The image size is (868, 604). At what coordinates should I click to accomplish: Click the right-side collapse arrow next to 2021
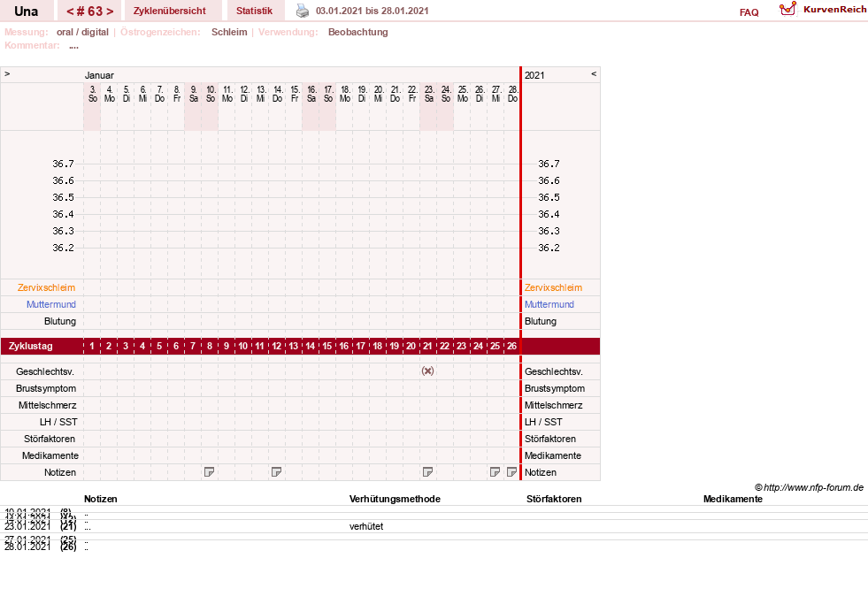pyautogui.click(x=594, y=73)
